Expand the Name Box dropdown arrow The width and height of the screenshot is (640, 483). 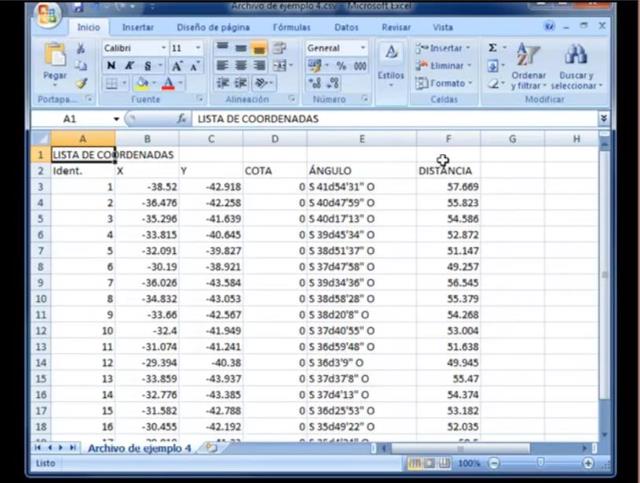point(116,119)
